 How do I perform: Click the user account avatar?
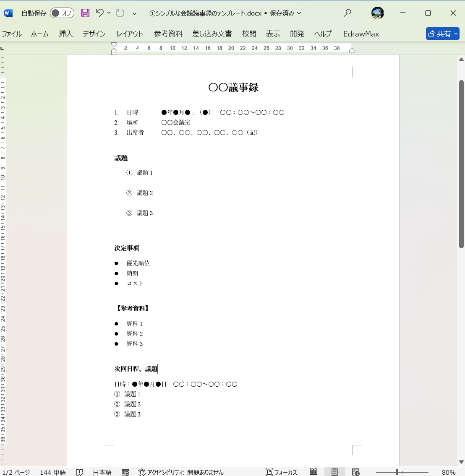click(377, 13)
